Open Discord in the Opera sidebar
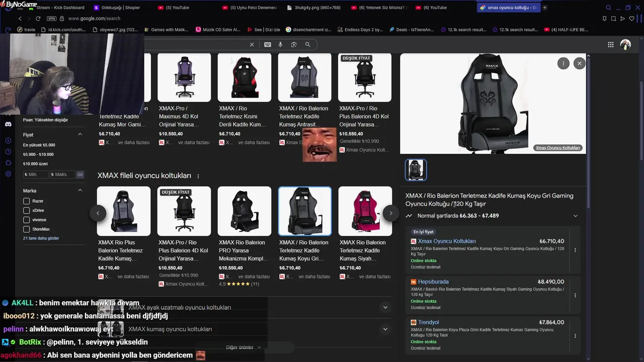 [8, 124]
